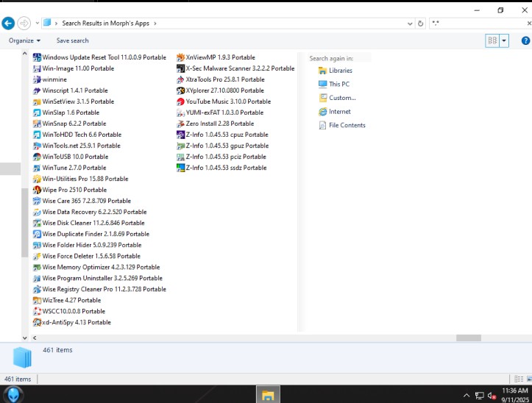
Task: Select the Winscript 1.4.1 Portable icon
Action: click(x=37, y=90)
